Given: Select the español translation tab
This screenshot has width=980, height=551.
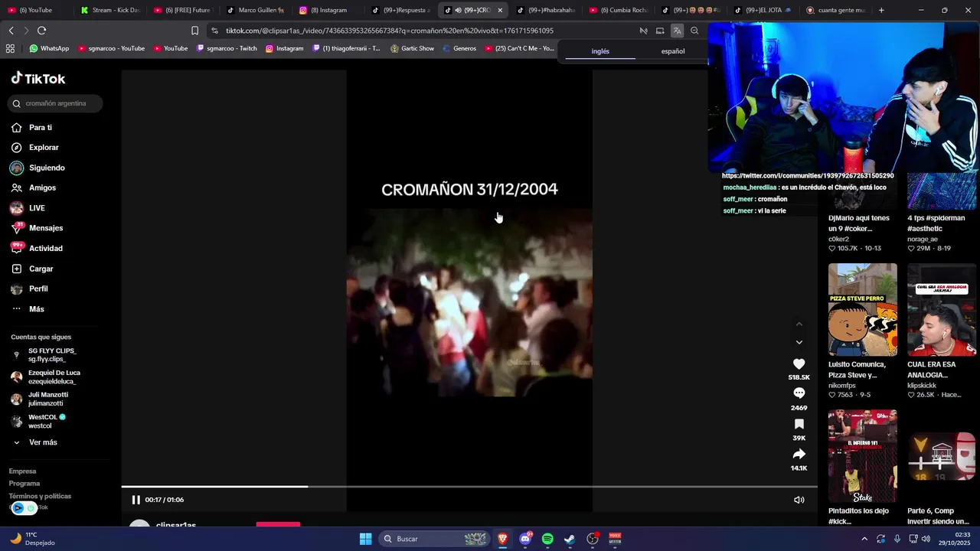Looking at the screenshot, I should (x=673, y=51).
